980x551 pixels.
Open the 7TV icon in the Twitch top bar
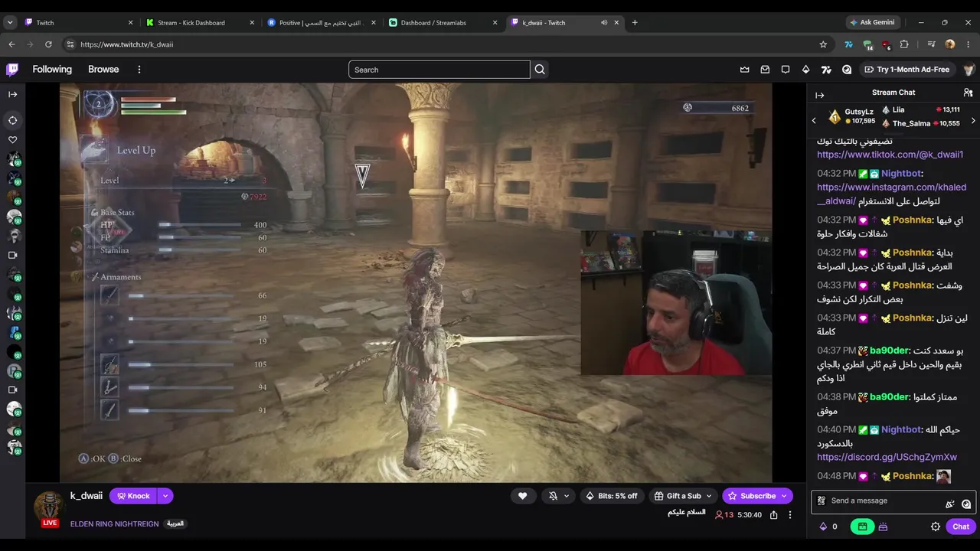826,70
